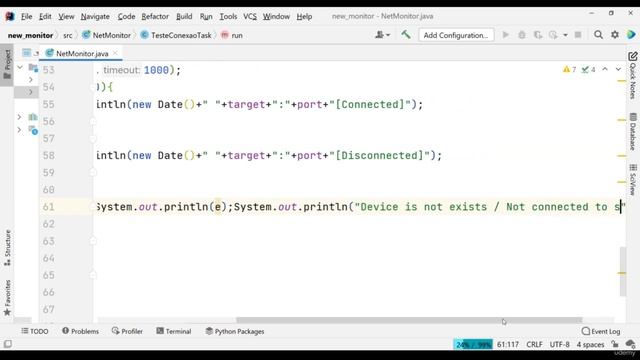This screenshot has height=360, width=640.
Task: Click the read-only lock icon in status bar
Action: 615,344
